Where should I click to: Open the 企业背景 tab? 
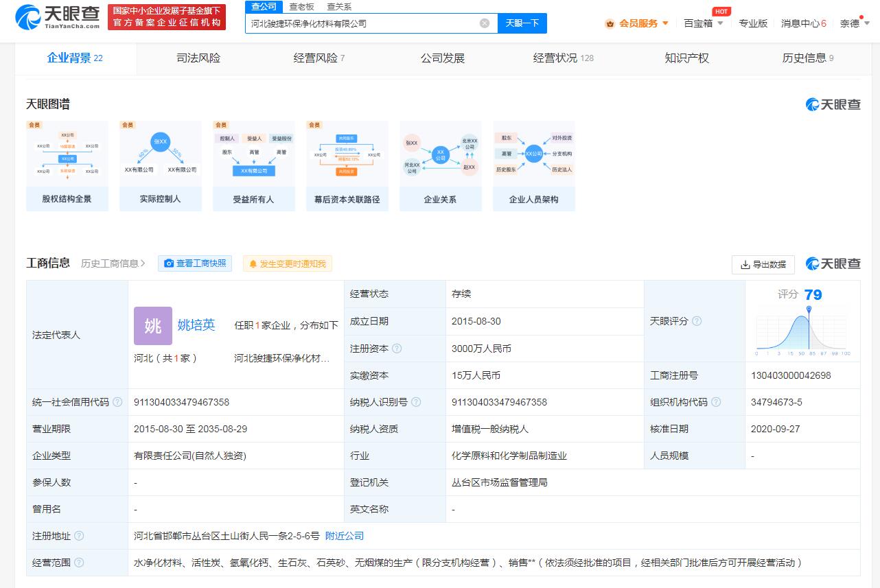pos(75,58)
